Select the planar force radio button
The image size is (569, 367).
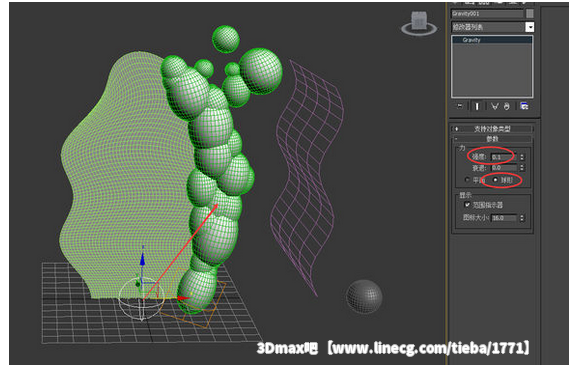tap(467, 180)
